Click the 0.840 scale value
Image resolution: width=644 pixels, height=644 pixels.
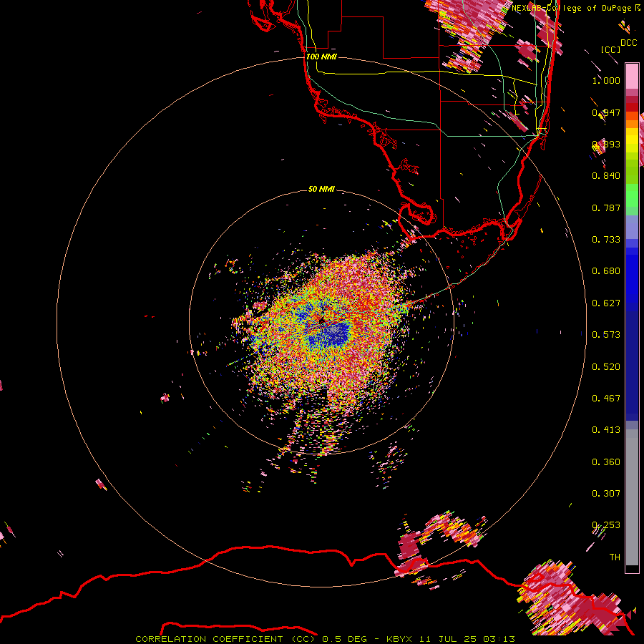[606, 176]
